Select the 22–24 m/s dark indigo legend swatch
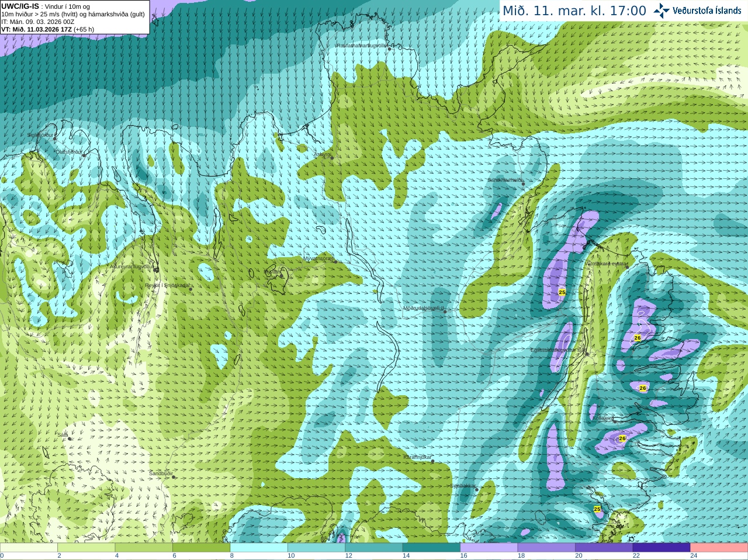The image size is (748, 560). click(662, 548)
